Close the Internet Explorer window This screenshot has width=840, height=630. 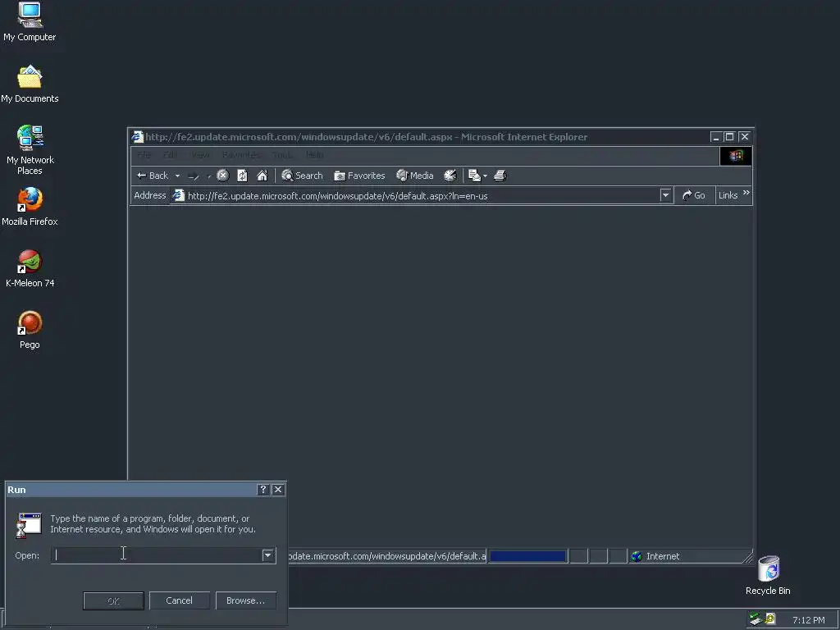point(745,137)
